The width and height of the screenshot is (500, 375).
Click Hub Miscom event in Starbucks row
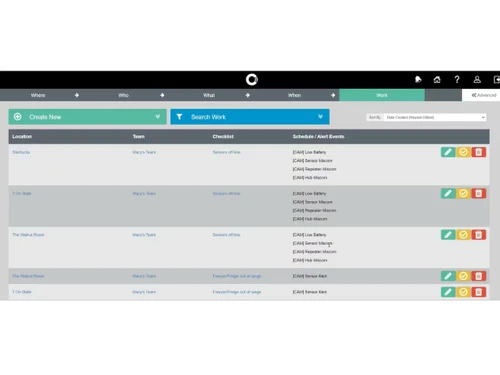click(x=310, y=178)
